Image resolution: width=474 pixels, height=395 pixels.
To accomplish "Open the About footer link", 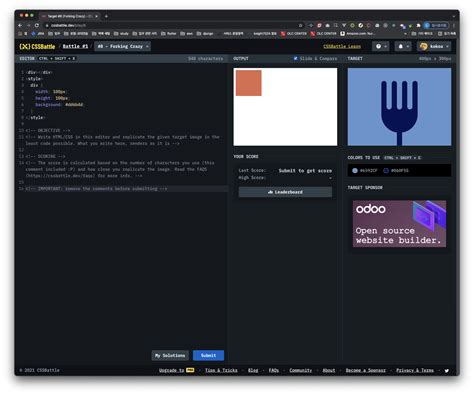I will (x=329, y=370).
